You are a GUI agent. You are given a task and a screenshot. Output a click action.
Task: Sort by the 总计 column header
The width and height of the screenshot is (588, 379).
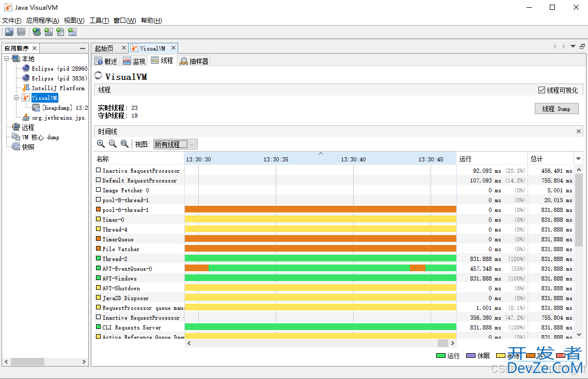(550, 159)
